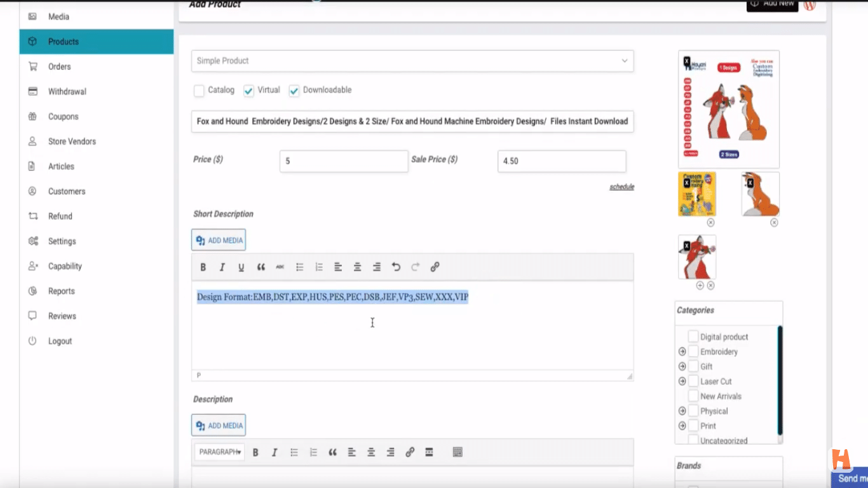Click toolbar toggle icon in Description editor
This screenshot has width=868, height=488.
458,452
